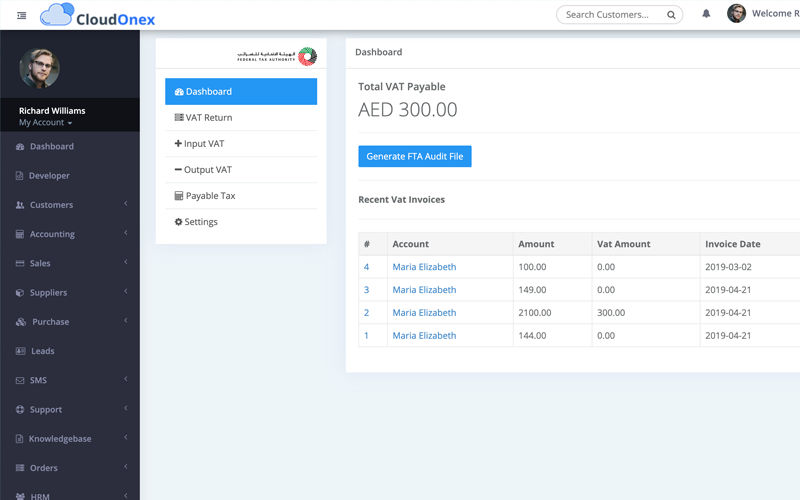
Task: Click the Purchase cubes icon
Action: 21,322
